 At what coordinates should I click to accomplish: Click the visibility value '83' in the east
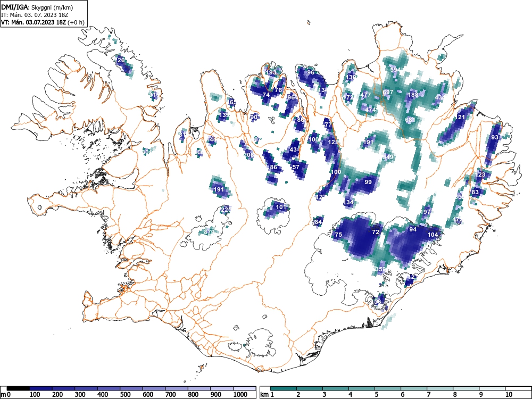[475, 192]
